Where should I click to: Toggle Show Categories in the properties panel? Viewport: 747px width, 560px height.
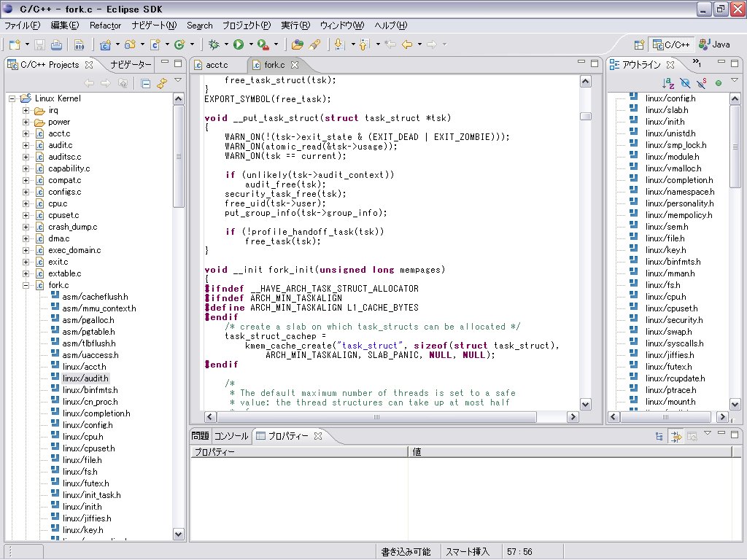click(x=659, y=436)
